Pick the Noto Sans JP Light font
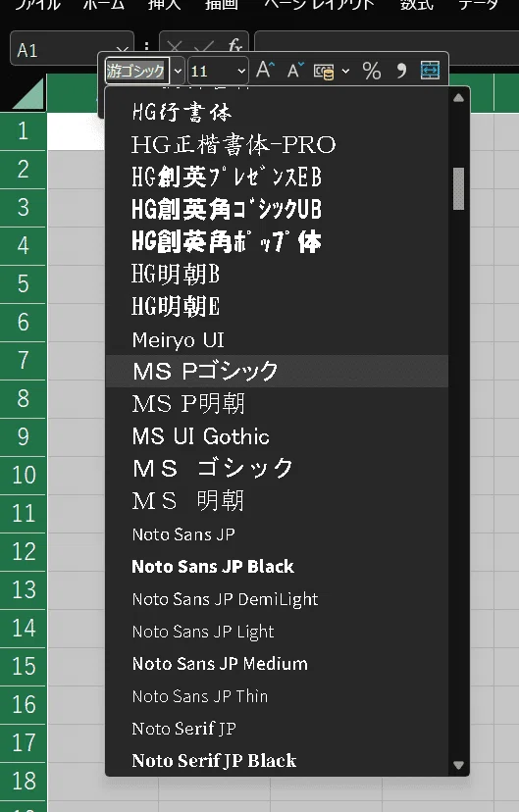The width and height of the screenshot is (519, 812). click(x=277, y=632)
